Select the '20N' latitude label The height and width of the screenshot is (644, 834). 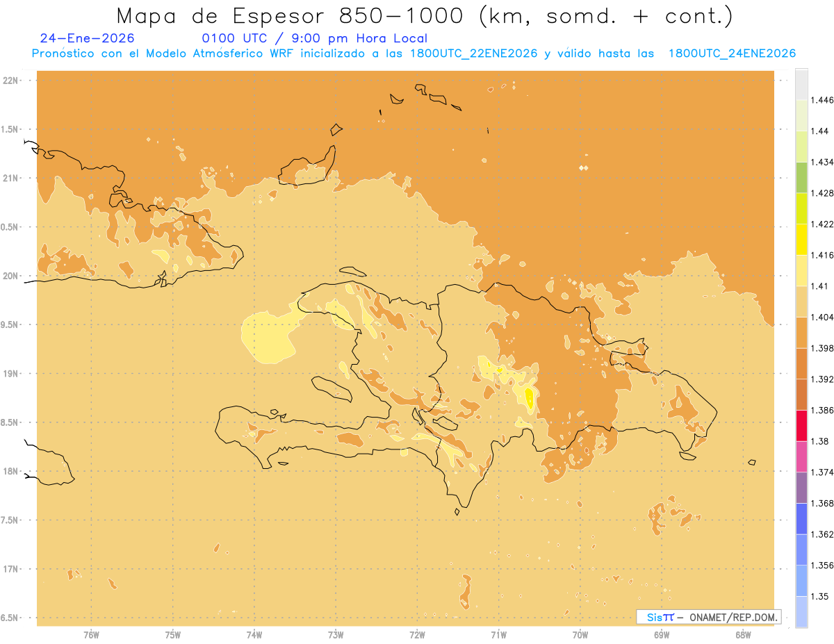[x=12, y=276]
